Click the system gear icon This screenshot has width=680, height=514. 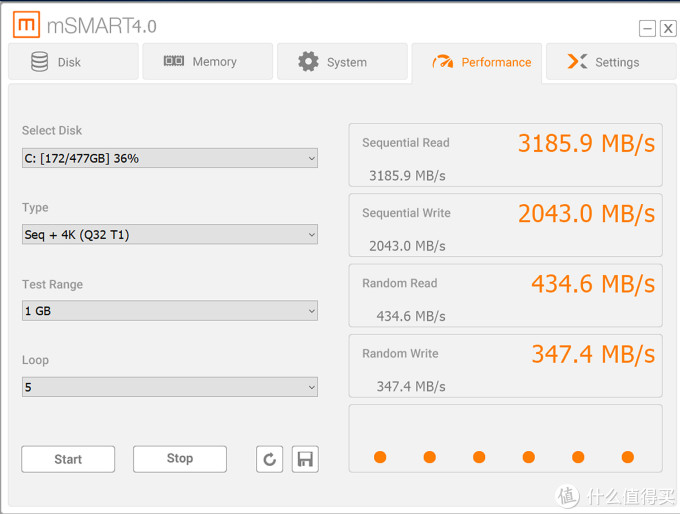[309, 62]
